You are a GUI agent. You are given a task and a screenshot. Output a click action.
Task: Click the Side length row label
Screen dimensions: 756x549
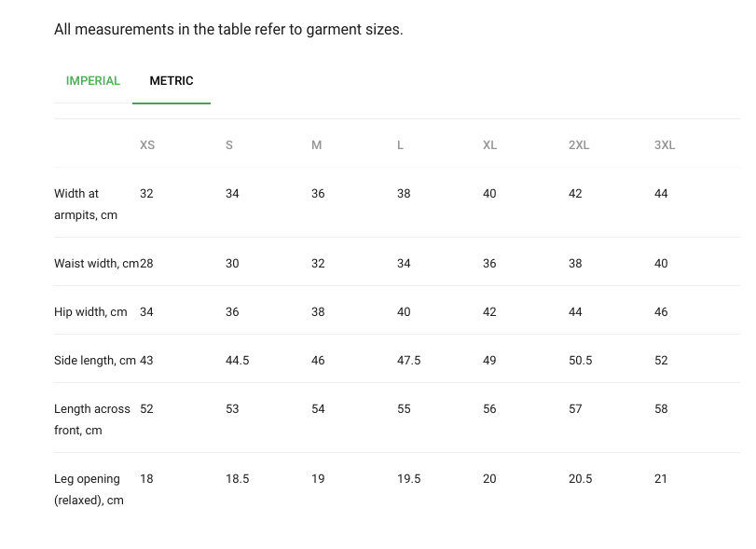[95, 361]
